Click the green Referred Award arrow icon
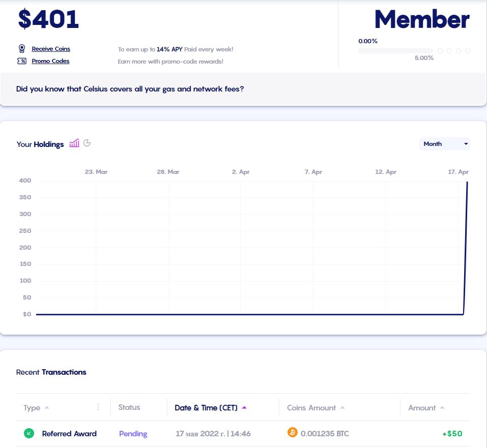 29,433
